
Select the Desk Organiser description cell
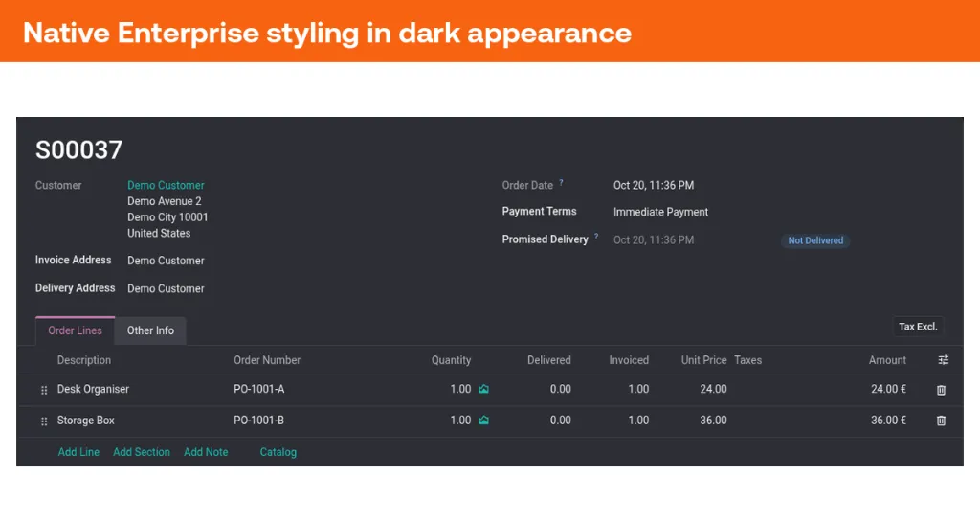pos(93,389)
